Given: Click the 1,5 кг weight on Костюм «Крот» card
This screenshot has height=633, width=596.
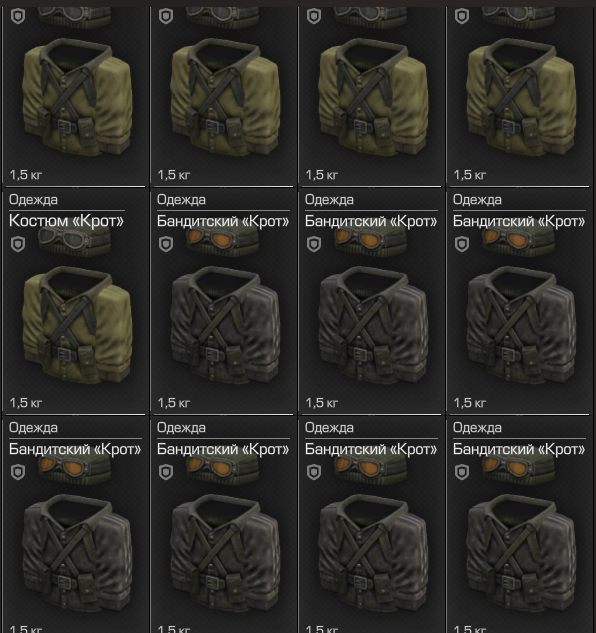Looking at the screenshot, I should pyautogui.click(x=25, y=402).
